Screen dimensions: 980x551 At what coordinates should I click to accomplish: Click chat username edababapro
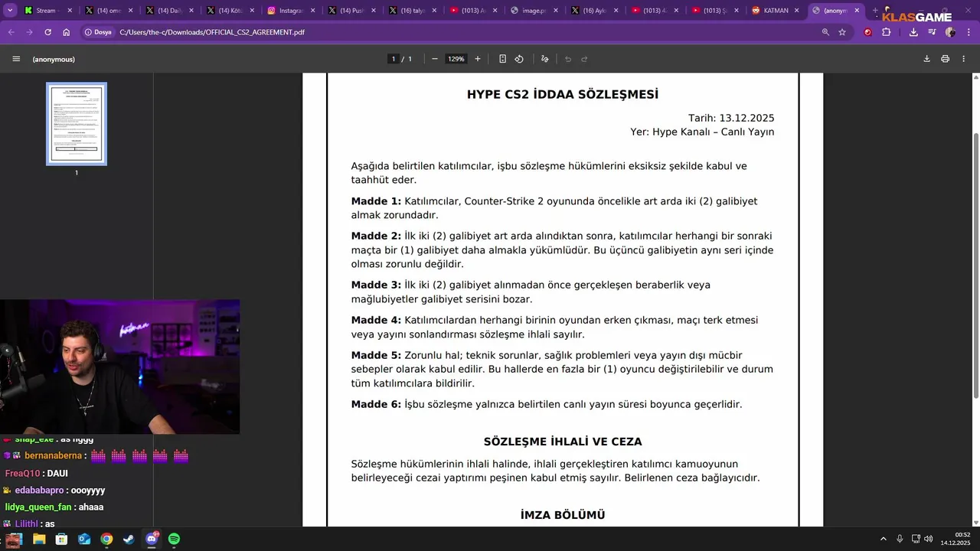pos(39,490)
